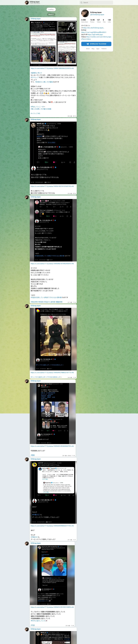This screenshot has height=644, width=138.
Task: Click hashtag #Qドロップ
Action: tap(35, 77)
